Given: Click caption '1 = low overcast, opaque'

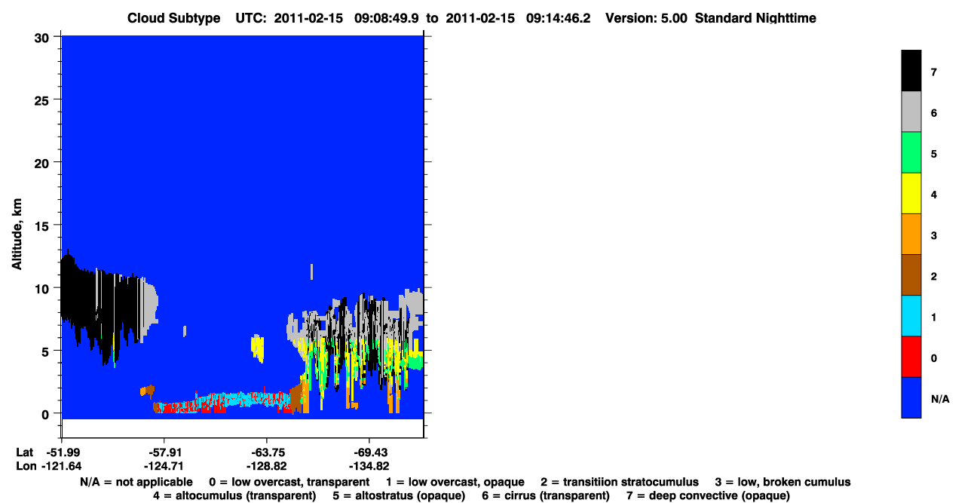Looking at the screenshot, I should click(456, 482).
